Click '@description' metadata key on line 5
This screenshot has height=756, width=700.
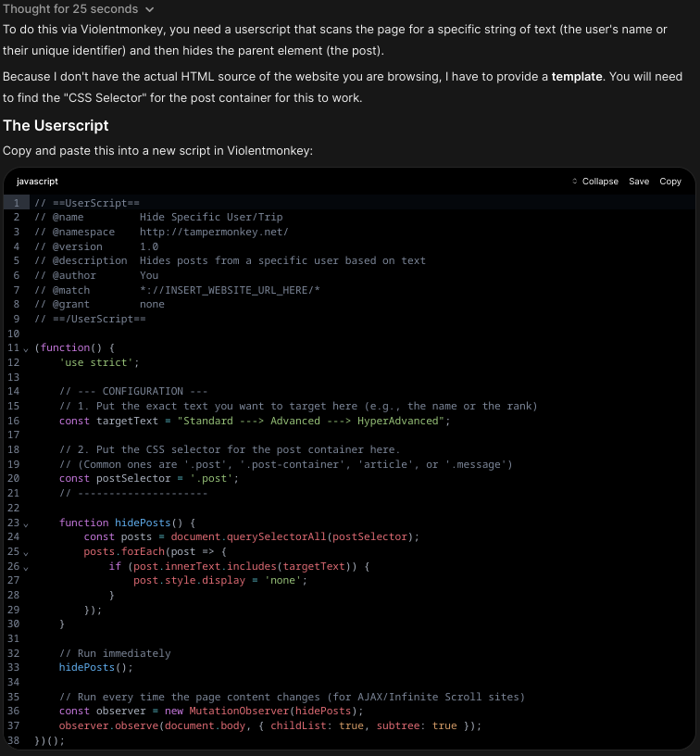[90, 261]
